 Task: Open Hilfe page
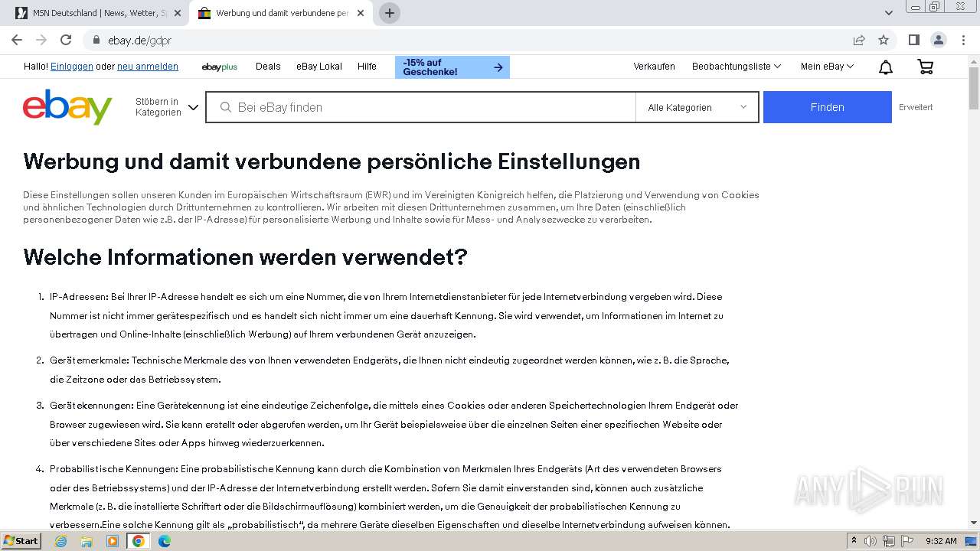(367, 67)
